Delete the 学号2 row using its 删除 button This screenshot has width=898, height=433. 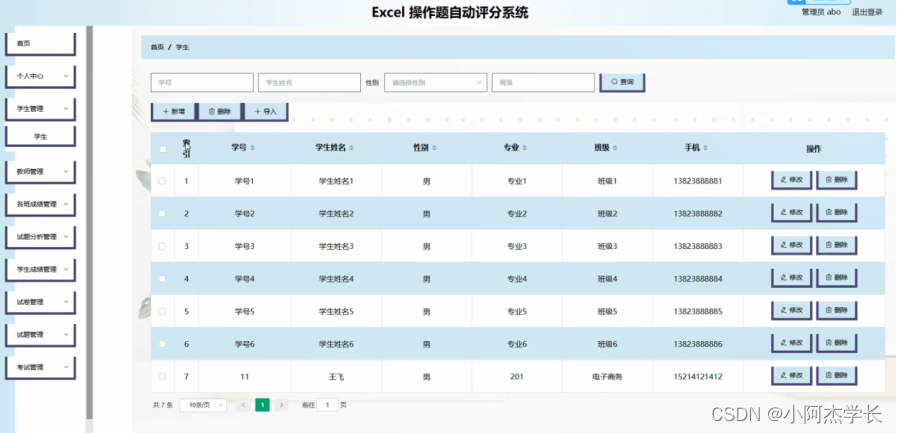pos(837,212)
